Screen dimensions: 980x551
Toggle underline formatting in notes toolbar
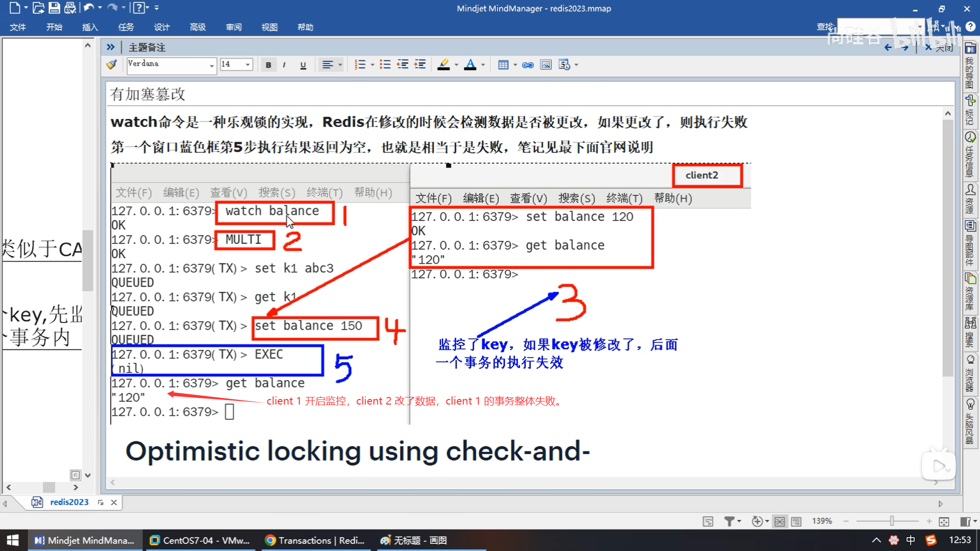(x=303, y=65)
